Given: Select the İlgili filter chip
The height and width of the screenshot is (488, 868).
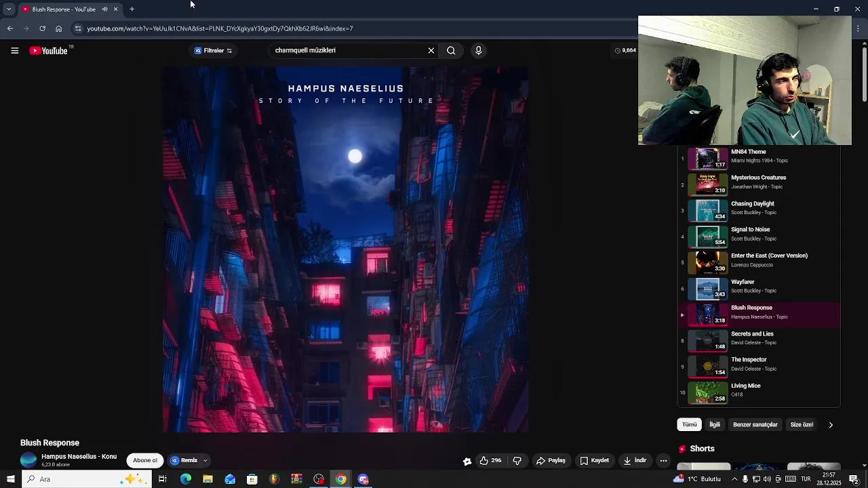Looking at the screenshot, I should pyautogui.click(x=715, y=425).
